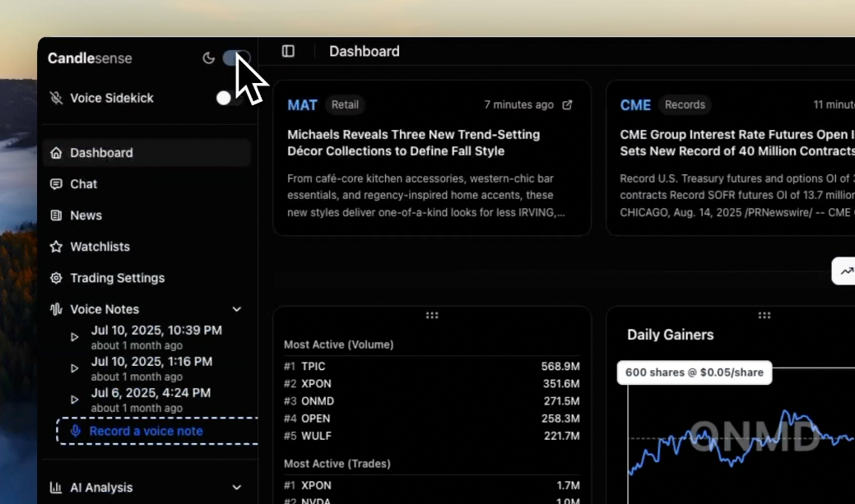Collapse the Voice Notes section chevron
This screenshot has width=855, height=504.
click(237, 309)
